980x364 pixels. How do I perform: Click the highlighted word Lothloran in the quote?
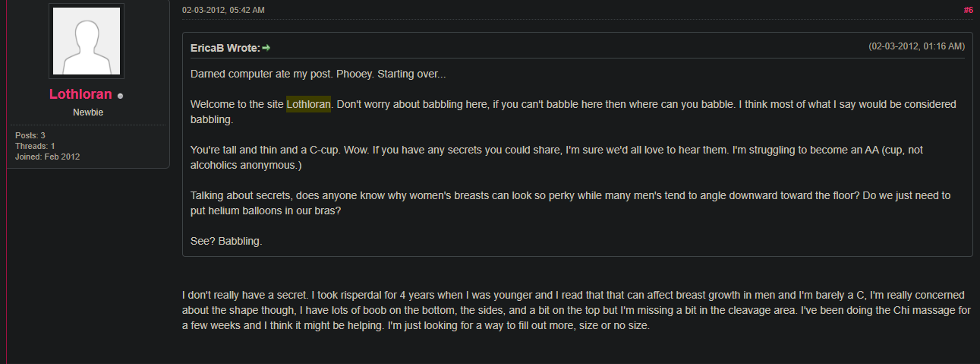(308, 104)
